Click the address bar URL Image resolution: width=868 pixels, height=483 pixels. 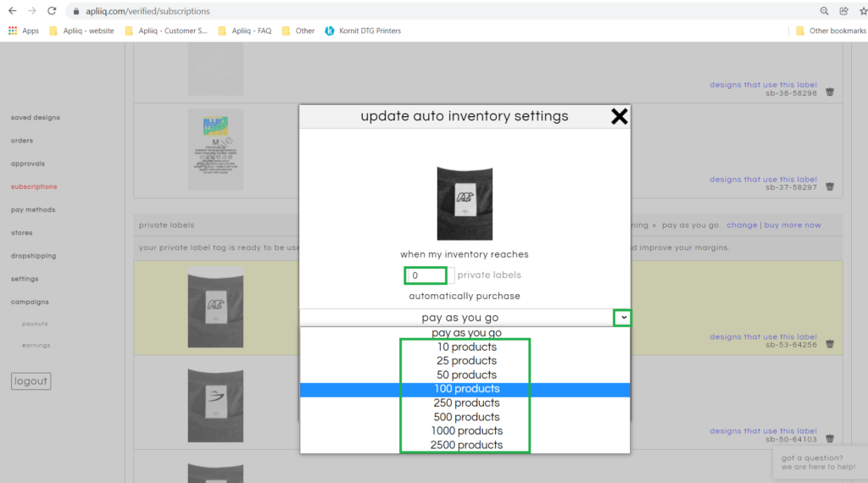point(147,11)
